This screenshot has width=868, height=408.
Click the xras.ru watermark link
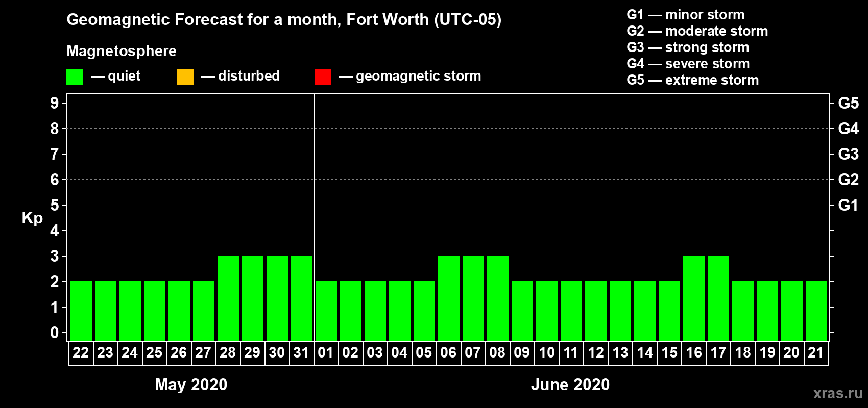click(838, 393)
